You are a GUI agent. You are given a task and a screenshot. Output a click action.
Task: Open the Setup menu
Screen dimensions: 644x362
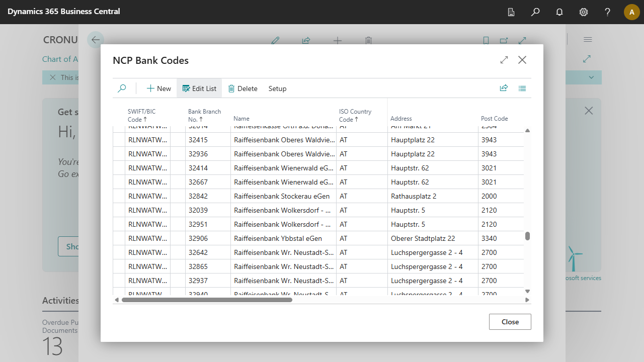pos(277,88)
